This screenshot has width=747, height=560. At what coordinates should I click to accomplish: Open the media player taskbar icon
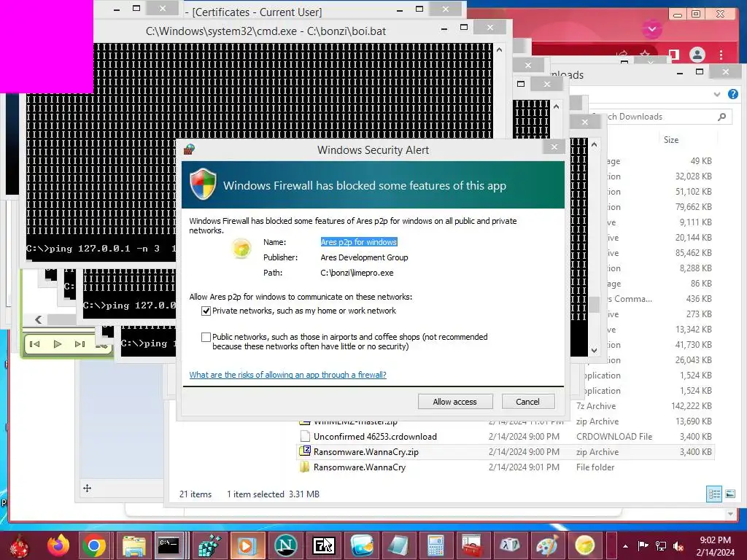tap(247, 545)
